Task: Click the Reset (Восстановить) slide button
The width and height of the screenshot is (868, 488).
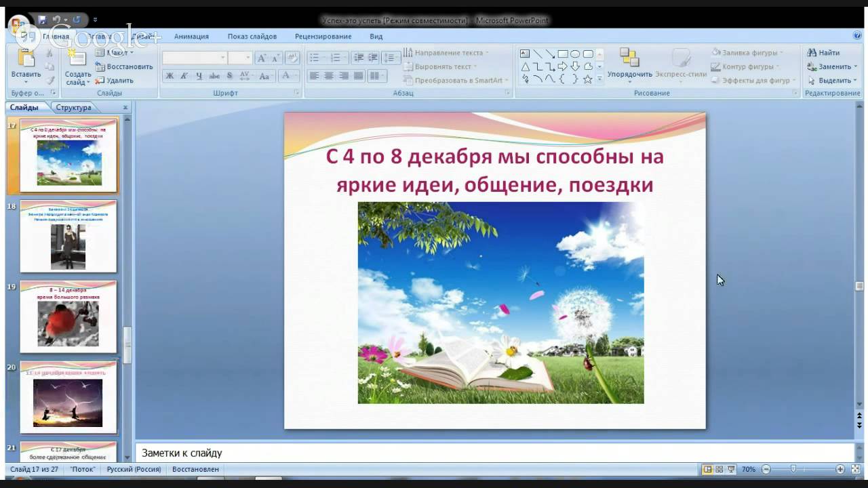Action: 125,66
